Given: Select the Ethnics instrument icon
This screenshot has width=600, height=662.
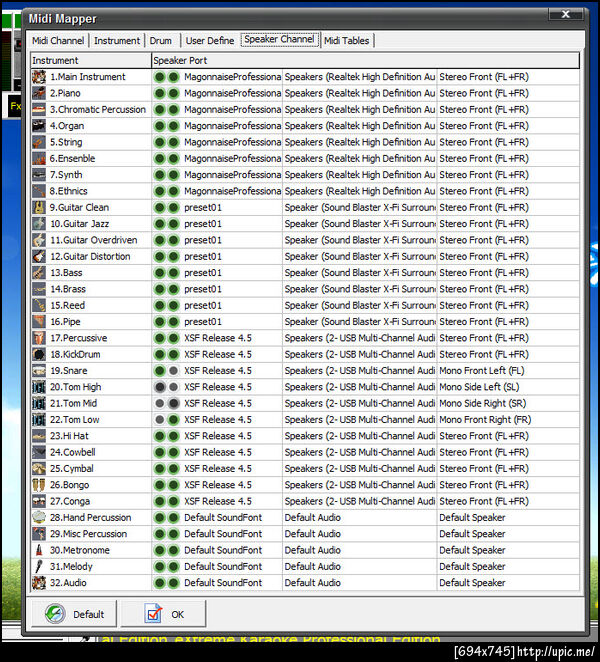Looking at the screenshot, I should click(39, 191).
